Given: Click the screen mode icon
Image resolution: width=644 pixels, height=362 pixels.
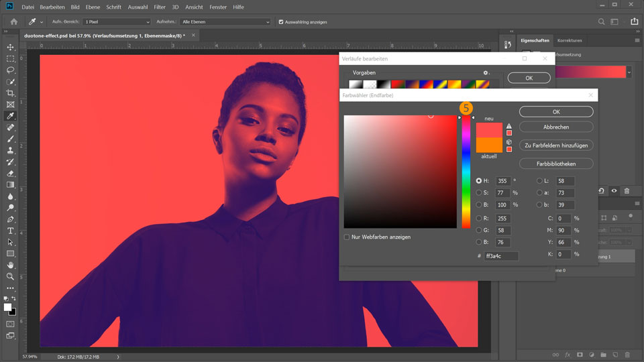Looking at the screenshot, I should tap(10, 336).
